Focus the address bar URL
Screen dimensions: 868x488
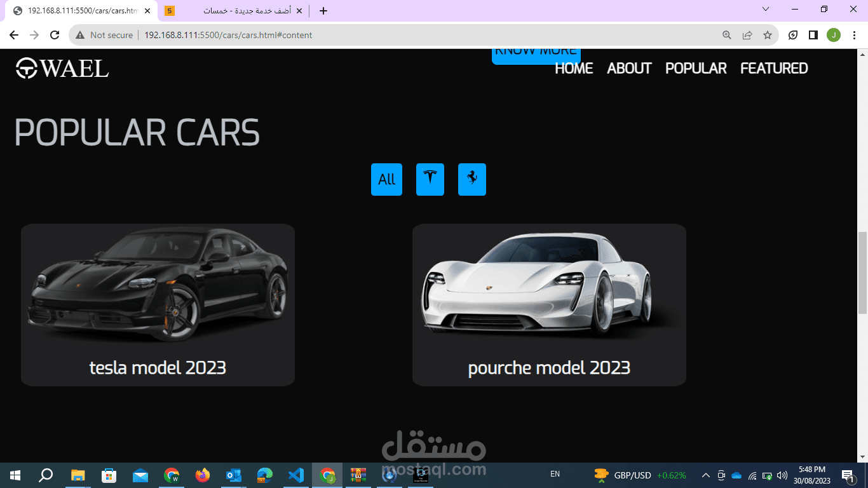(228, 35)
